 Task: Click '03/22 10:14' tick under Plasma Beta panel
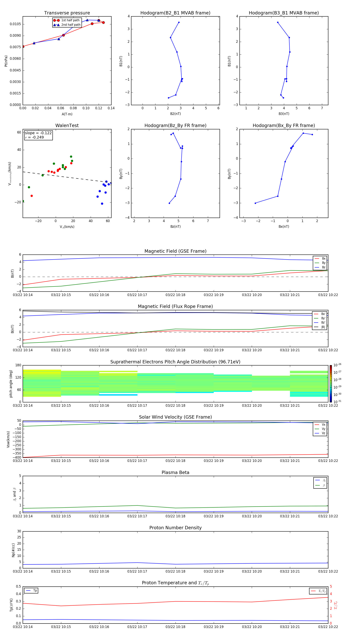point(23,516)
